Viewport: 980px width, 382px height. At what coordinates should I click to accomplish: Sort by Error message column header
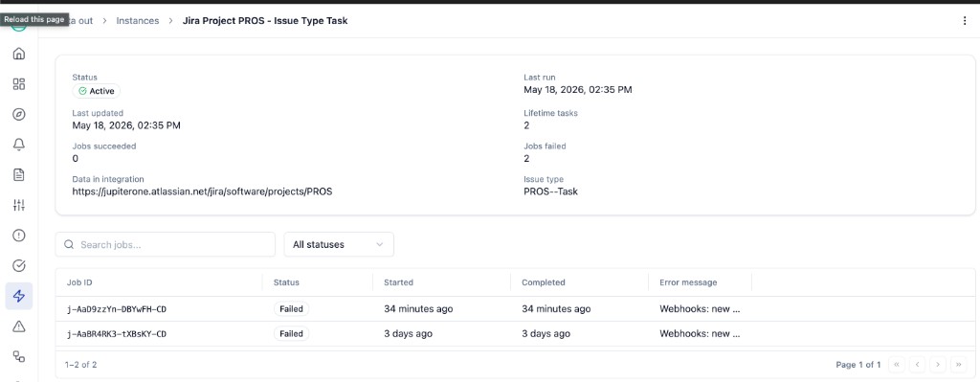(688, 282)
